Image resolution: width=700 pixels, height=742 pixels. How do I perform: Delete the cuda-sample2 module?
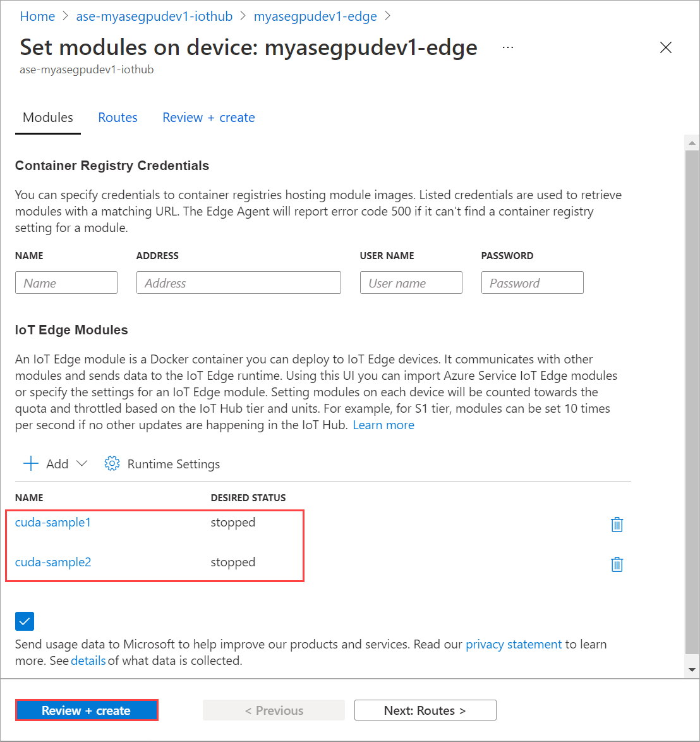pyautogui.click(x=617, y=564)
